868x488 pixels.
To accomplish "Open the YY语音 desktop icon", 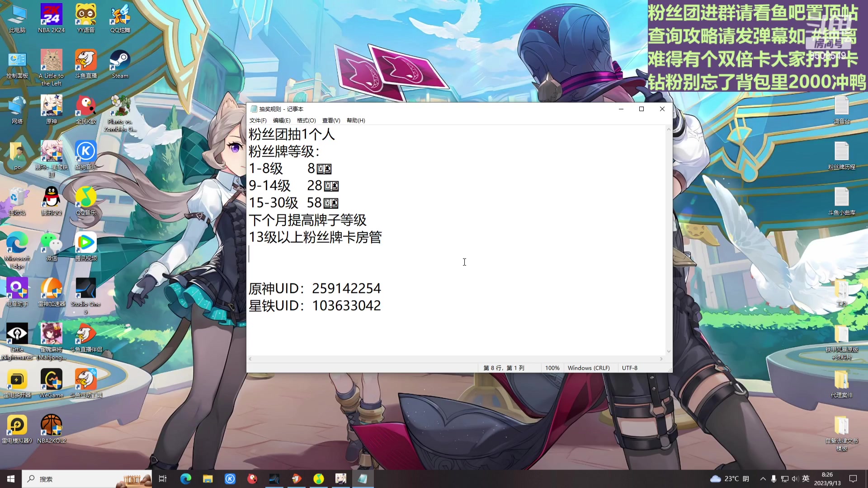I will [86, 19].
